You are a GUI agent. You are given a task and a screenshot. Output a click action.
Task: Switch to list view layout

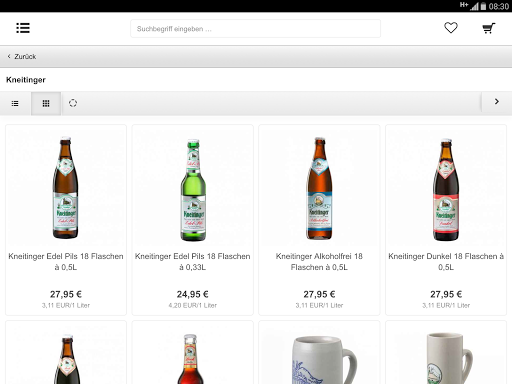click(15, 103)
